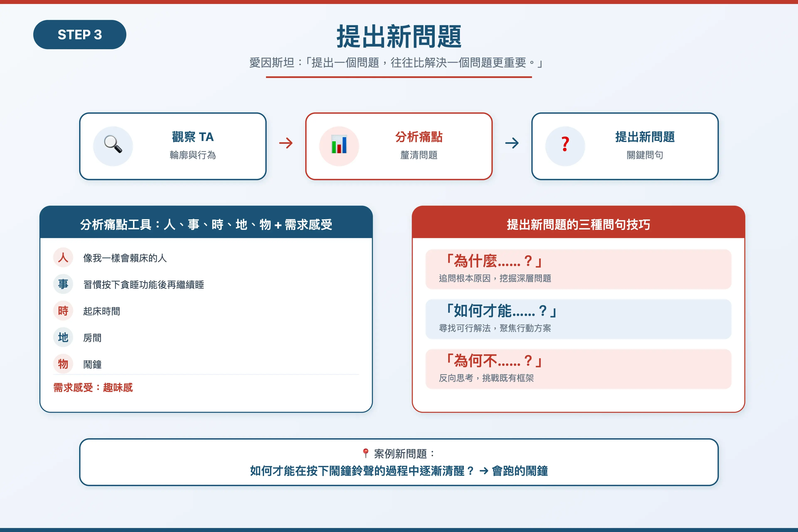Screen dimensions: 798x532
Task: Select the STEP 3 badge
Action: [80, 34]
